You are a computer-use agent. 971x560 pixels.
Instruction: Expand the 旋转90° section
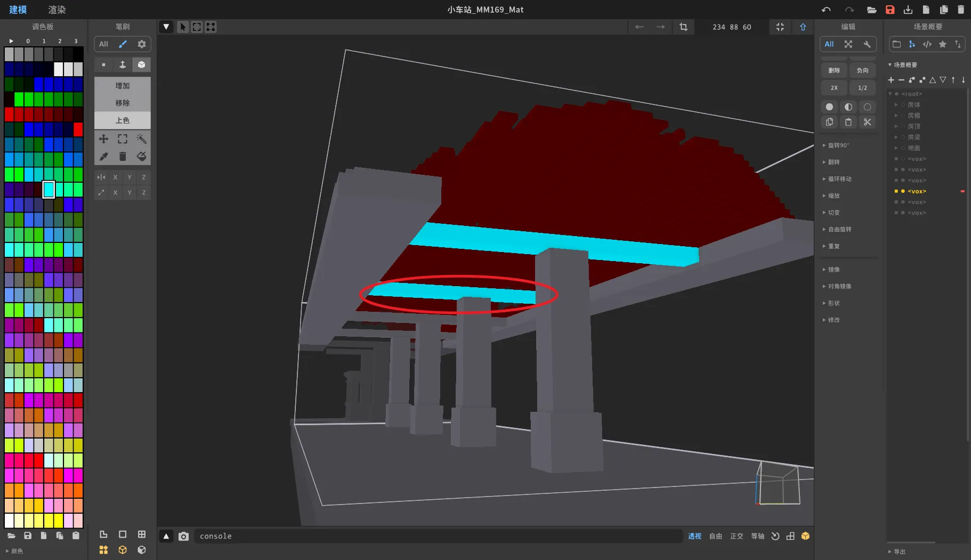click(838, 145)
